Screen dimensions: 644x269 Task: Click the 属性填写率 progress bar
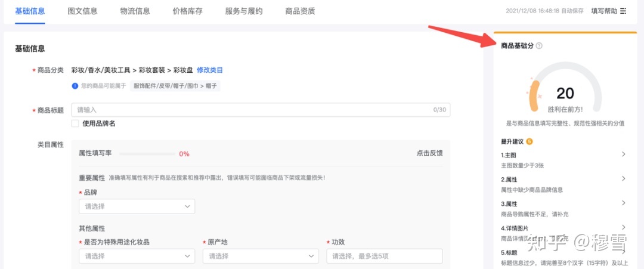click(146, 154)
